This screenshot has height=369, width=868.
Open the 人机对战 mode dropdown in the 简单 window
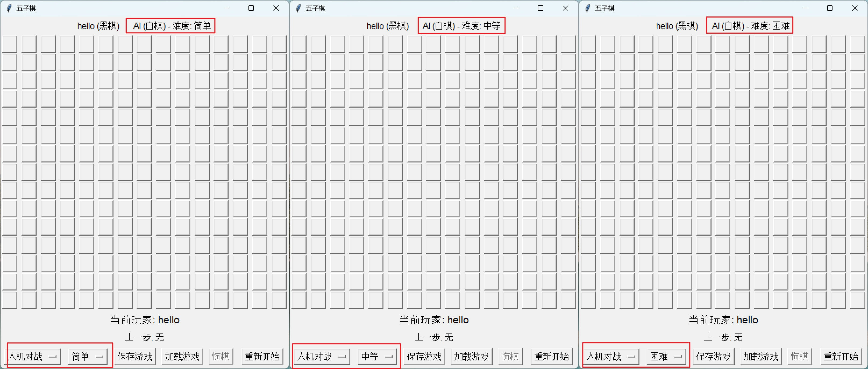pos(34,357)
